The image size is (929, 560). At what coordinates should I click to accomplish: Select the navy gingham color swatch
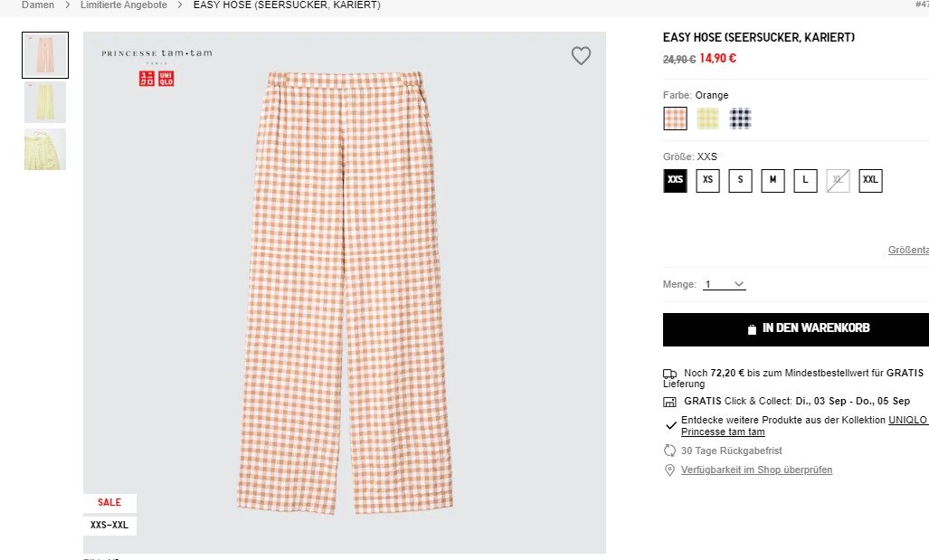pyautogui.click(x=740, y=119)
